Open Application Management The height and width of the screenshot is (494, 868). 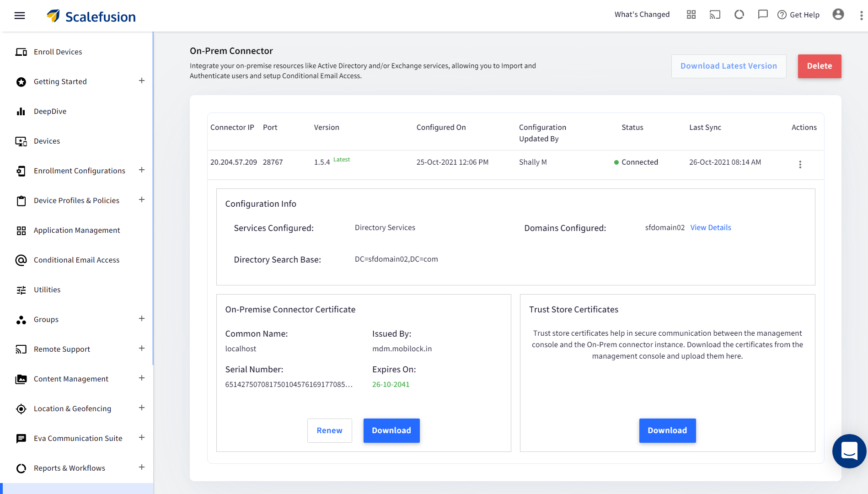click(77, 231)
